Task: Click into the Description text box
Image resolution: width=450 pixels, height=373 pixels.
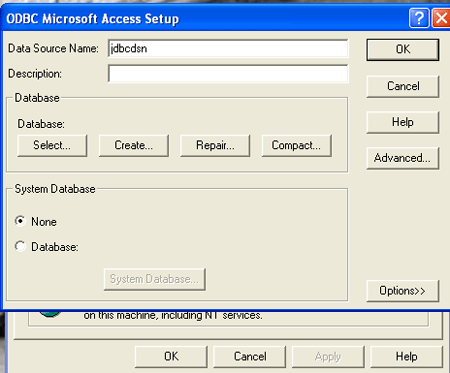Action: pos(228,74)
